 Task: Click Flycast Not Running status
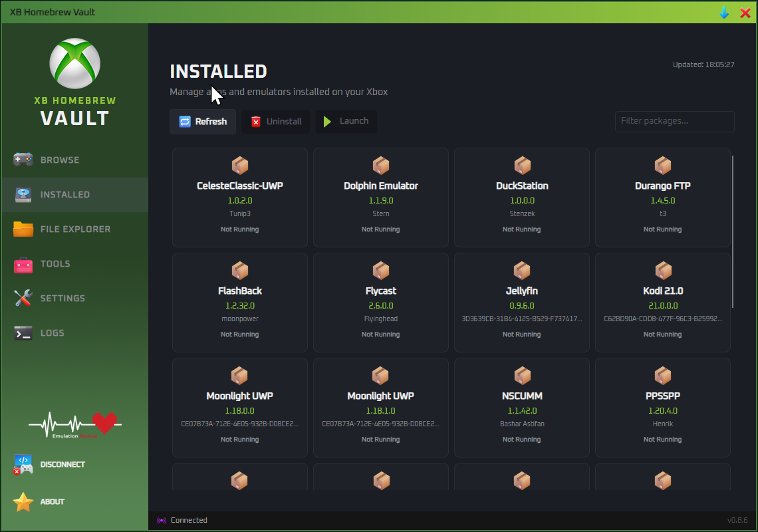click(x=381, y=334)
